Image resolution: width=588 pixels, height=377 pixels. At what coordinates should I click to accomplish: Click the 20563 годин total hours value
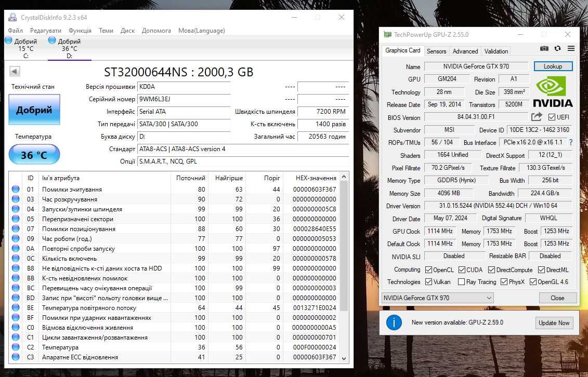tap(323, 137)
